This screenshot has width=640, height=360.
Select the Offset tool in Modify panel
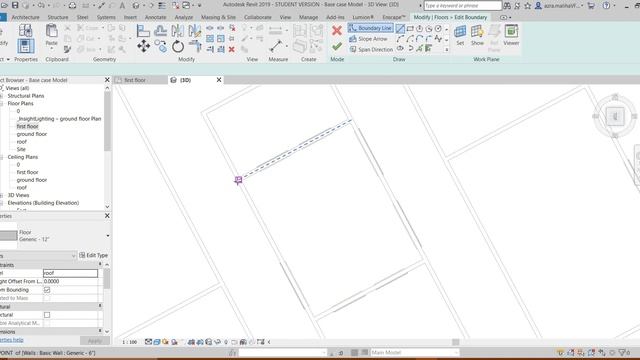tap(160, 31)
